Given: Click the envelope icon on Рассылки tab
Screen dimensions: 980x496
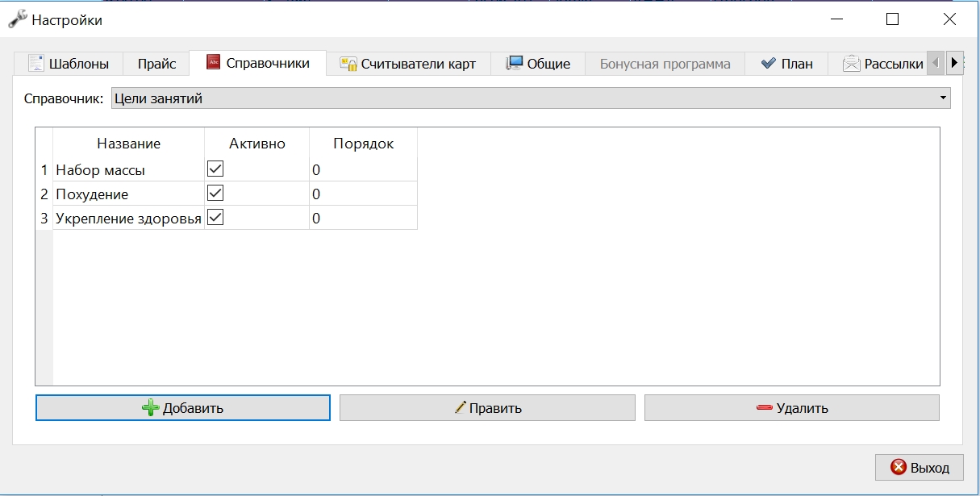Looking at the screenshot, I should click(x=852, y=63).
